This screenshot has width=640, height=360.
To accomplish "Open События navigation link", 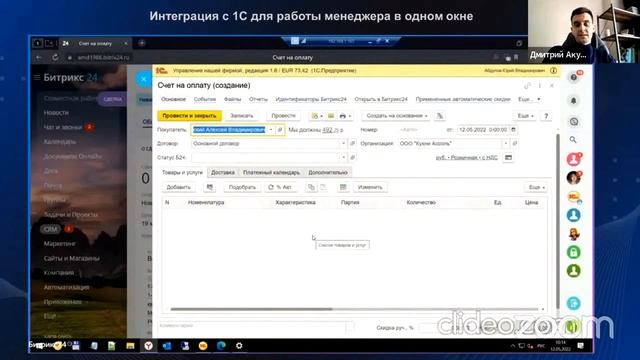I will (x=204, y=99).
